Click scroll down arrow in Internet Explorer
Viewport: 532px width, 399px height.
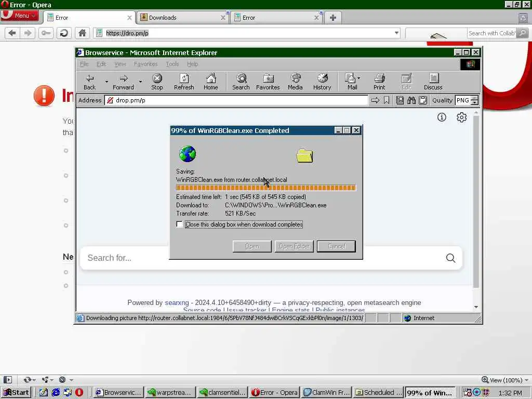coord(476,307)
